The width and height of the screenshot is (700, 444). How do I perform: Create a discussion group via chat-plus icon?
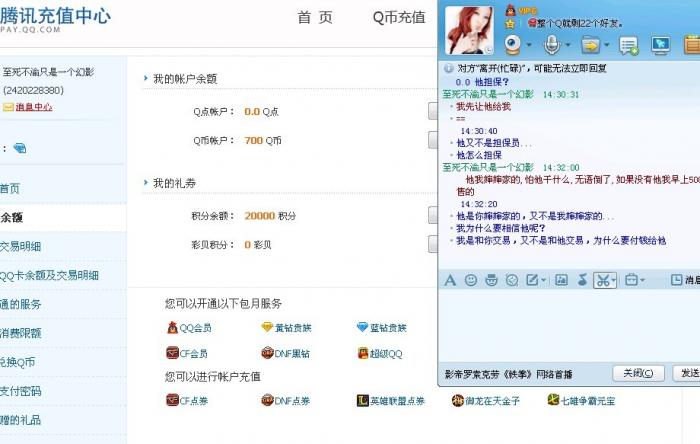tap(629, 45)
